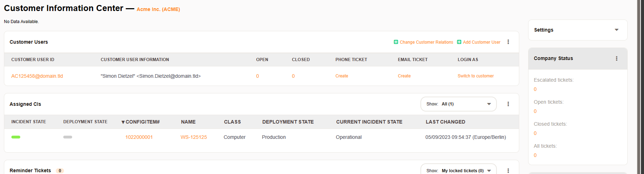This screenshot has height=174, width=644.
Task: Open the Show My locked tickets dropdown
Action: pyautogui.click(x=458, y=170)
